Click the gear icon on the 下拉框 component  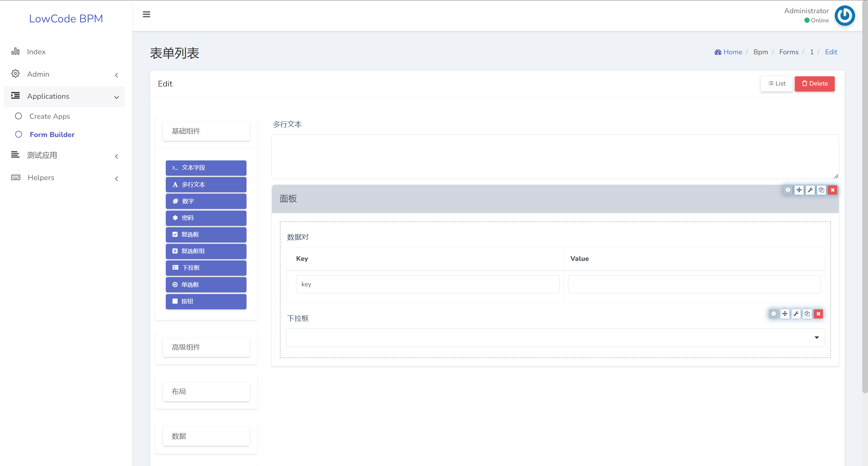[773, 314]
